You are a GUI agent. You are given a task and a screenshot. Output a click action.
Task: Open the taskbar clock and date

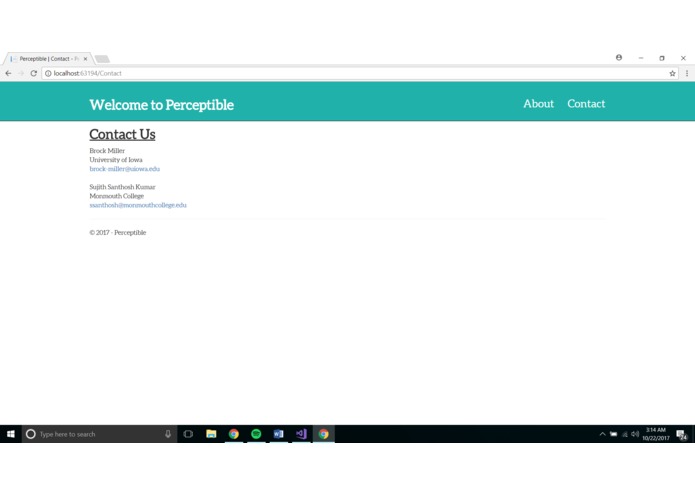(656, 434)
